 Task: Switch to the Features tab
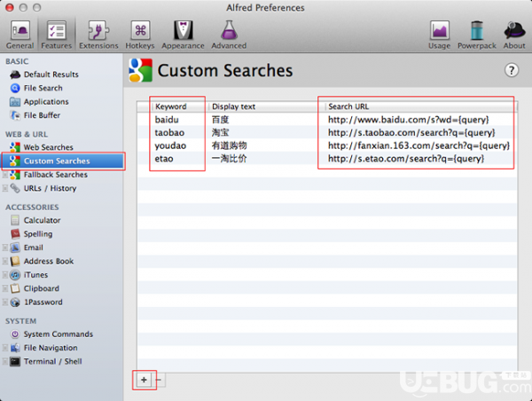point(57,35)
